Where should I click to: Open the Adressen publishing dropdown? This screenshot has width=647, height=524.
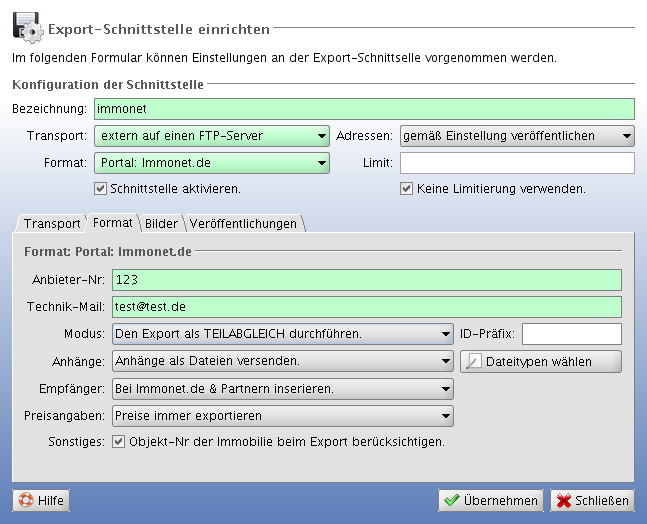(x=516, y=136)
